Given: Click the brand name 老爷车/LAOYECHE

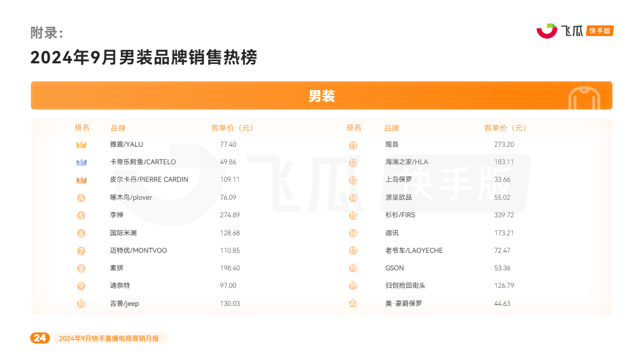Looking at the screenshot, I should click(x=414, y=251).
